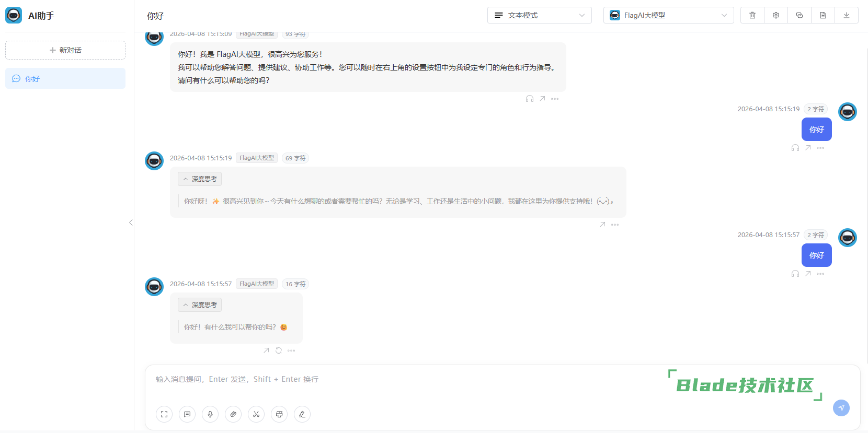Screen dimensions: 868x433
Task: Click the scissors icon below the input
Action: pos(256,414)
